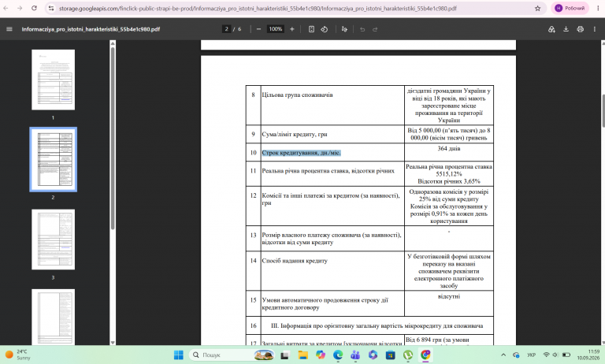
Task: Click the thumbnail panel scrollbar
Action: (113, 139)
